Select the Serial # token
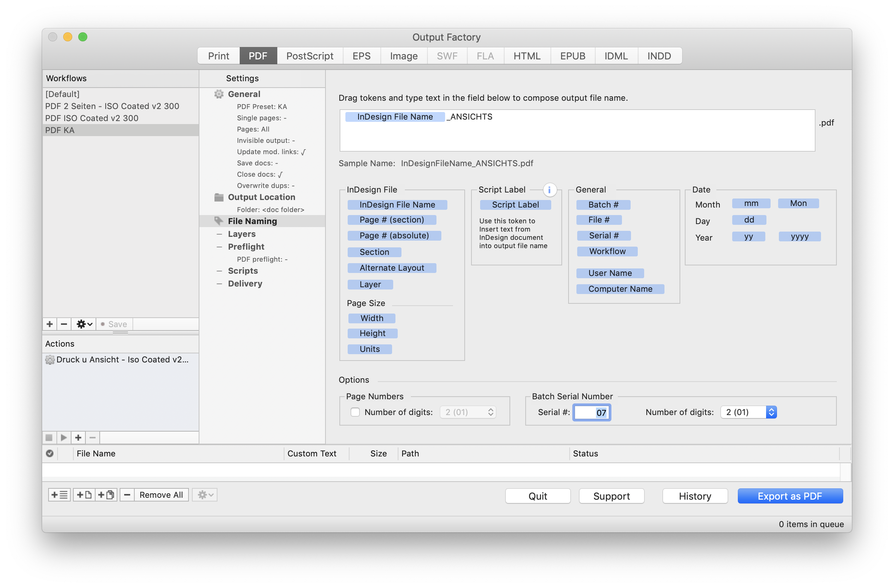 pyautogui.click(x=604, y=235)
